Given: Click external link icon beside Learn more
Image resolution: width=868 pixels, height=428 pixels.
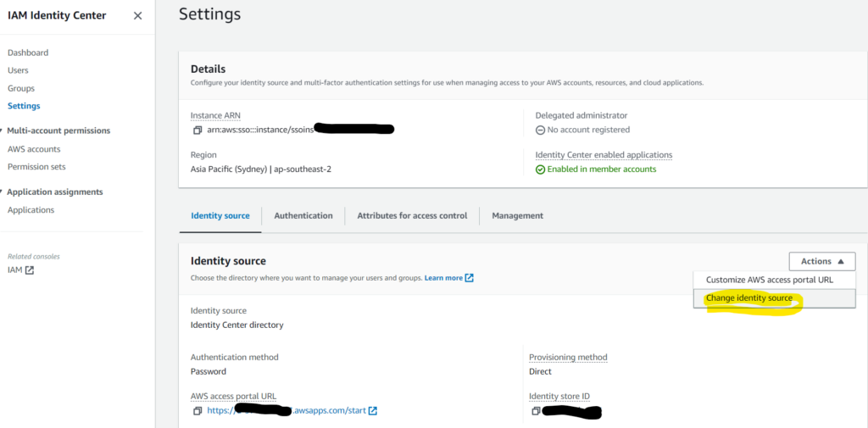Looking at the screenshot, I should click(x=469, y=278).
